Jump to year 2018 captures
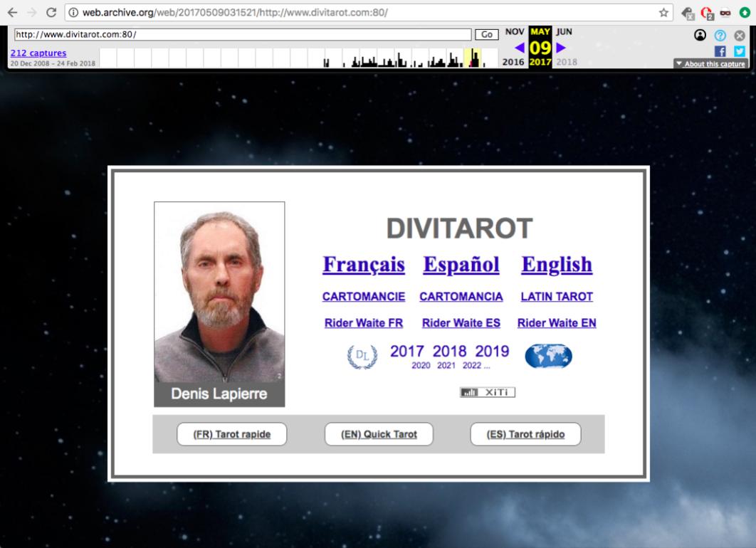 click(567, 62)
